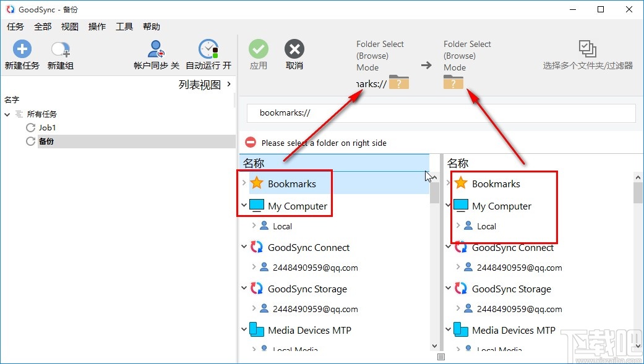644x364 pixels.
Task: Select the GoodSync Connect icon in the left pane
Action: coord(257,247)
